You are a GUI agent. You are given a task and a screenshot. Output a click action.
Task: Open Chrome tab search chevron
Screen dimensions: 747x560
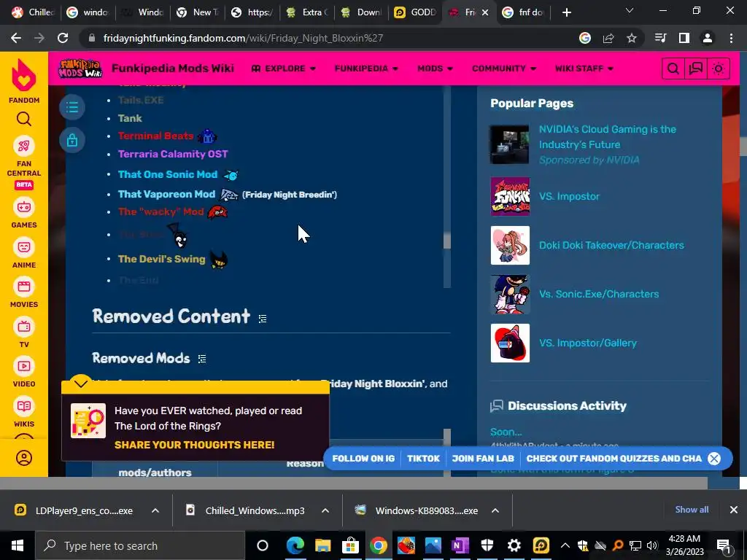click(630, 11)
